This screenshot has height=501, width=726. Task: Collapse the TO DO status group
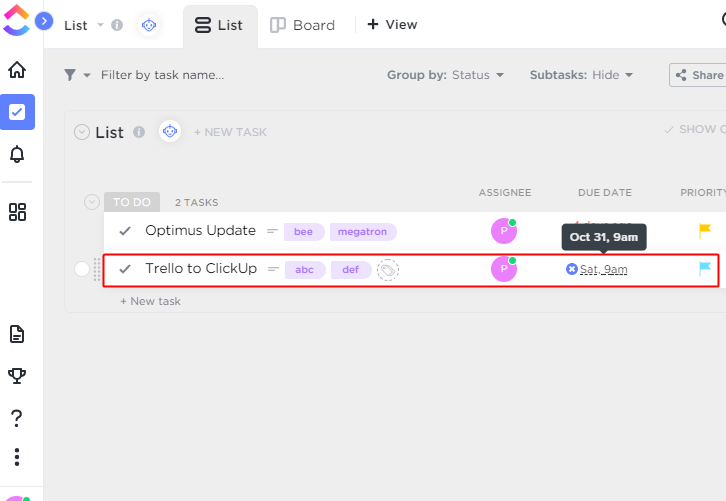[92, 202]
